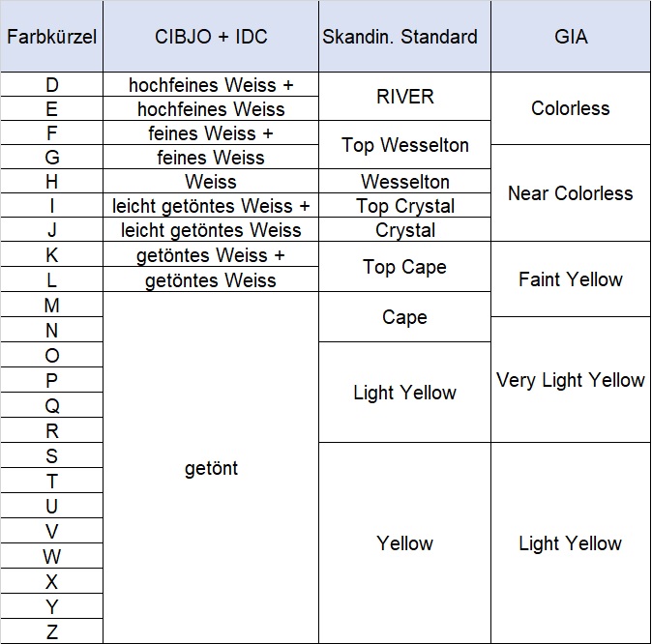Select the feines Weiss + cell
652x644 pixels.
(x=211, y=133)
